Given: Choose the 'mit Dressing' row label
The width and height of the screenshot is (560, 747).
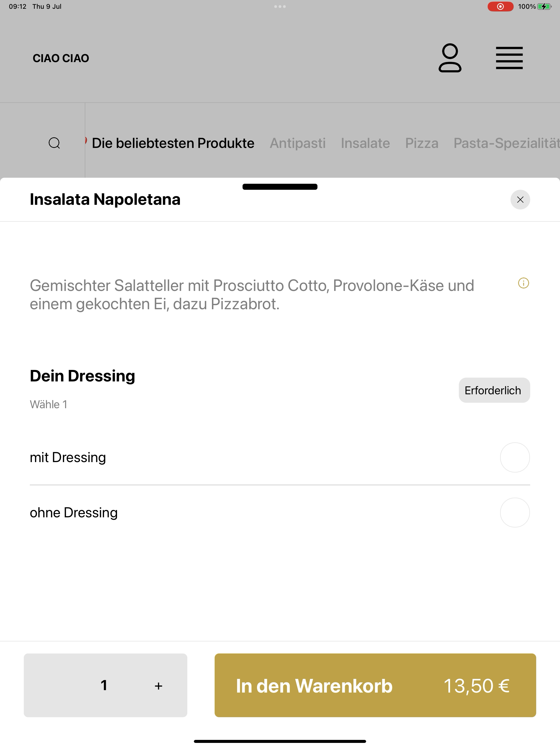Looking at the screenshot, I should pos(68,457).
